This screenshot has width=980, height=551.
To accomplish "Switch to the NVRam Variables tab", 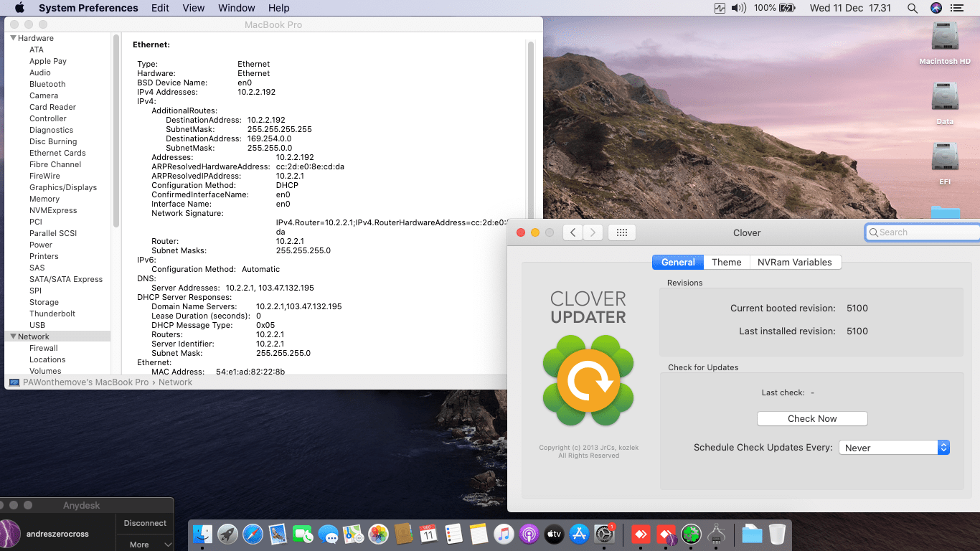I will [x=794, y=263].
